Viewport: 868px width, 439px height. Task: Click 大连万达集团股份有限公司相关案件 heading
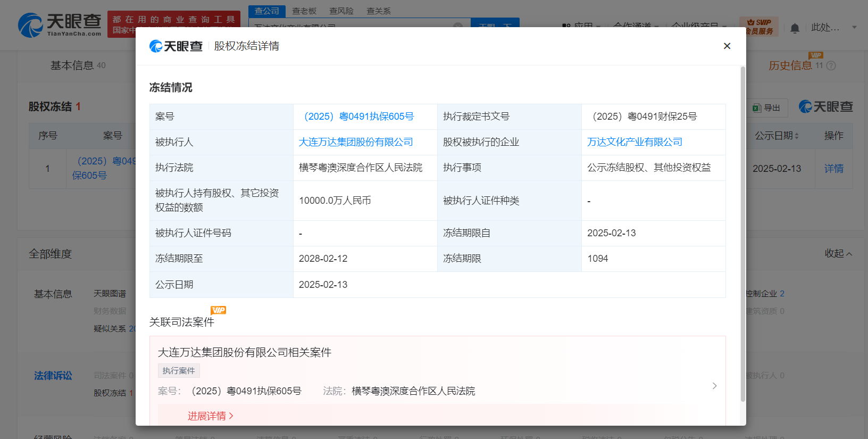pos(245,352)
